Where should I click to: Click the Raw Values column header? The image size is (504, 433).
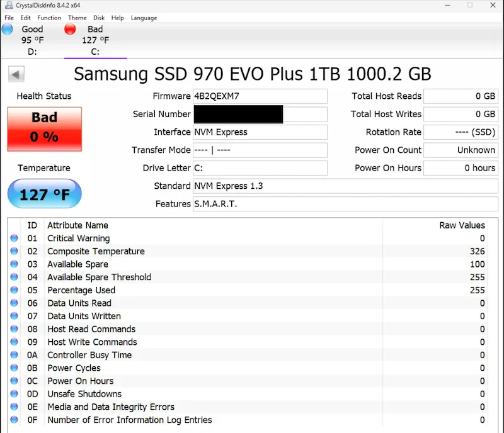(x=462, y=225)
